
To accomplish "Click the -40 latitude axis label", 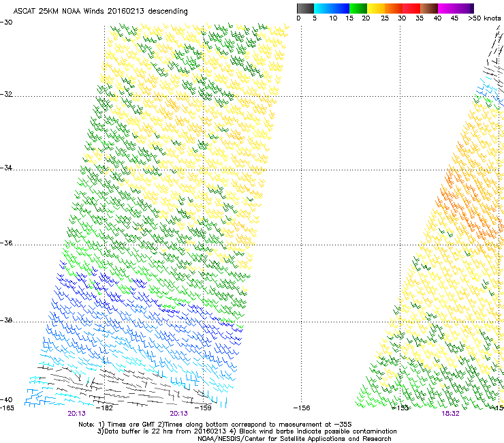I will click(6, 399).
